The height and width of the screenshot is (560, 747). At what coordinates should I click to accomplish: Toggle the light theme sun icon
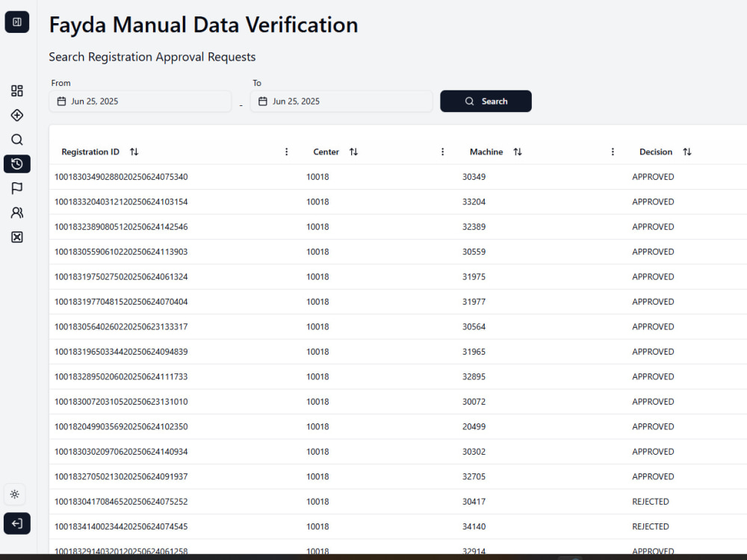click(x=15, y=494)
